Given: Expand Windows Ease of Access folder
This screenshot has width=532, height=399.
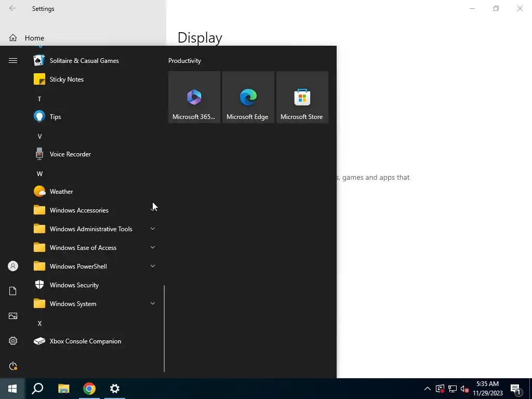Looking at the screenshot, I should [x=95, y=248].
